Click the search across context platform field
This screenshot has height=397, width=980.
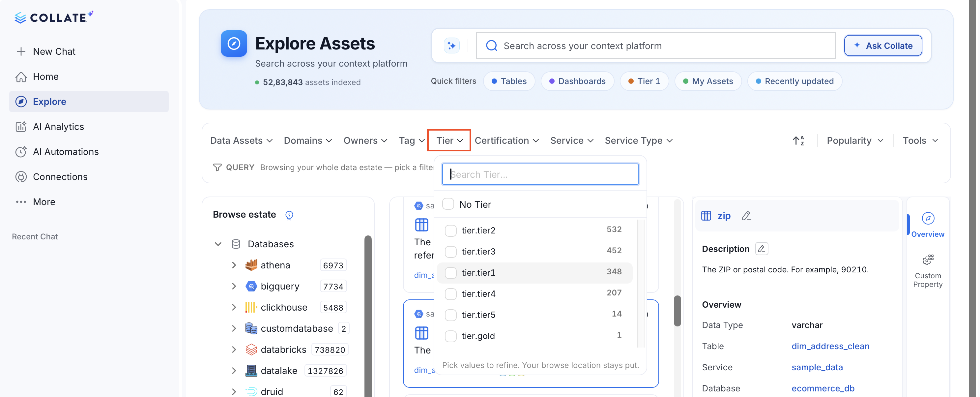655,46
